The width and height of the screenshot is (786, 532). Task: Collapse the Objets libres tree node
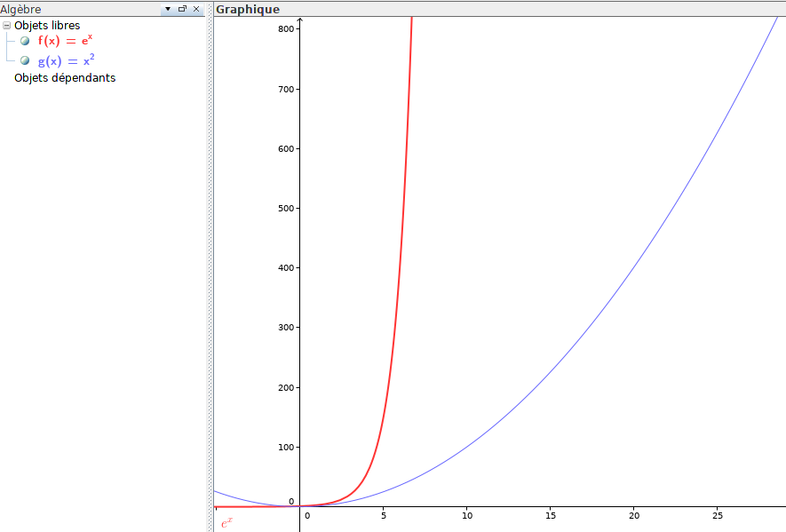[7, 25]
